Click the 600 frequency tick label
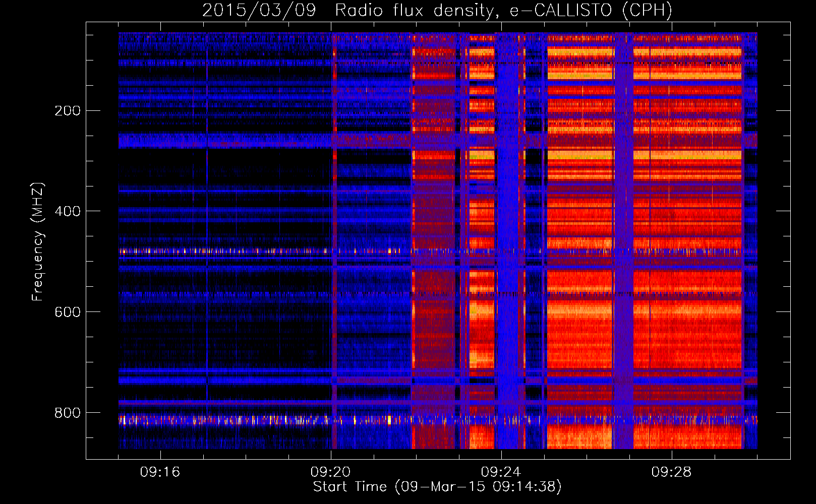This screenshot has width=816, height=504. click(67, 312)
